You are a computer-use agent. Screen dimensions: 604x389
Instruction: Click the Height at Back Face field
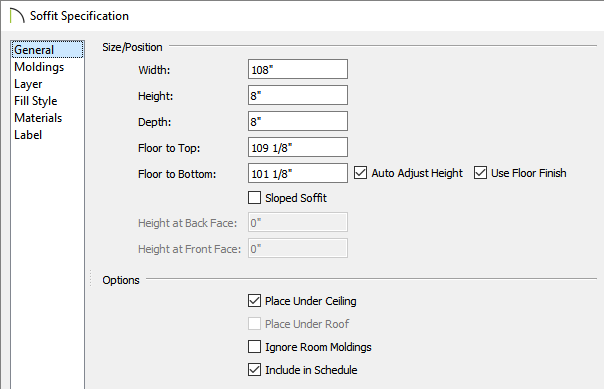coord(298,222)
